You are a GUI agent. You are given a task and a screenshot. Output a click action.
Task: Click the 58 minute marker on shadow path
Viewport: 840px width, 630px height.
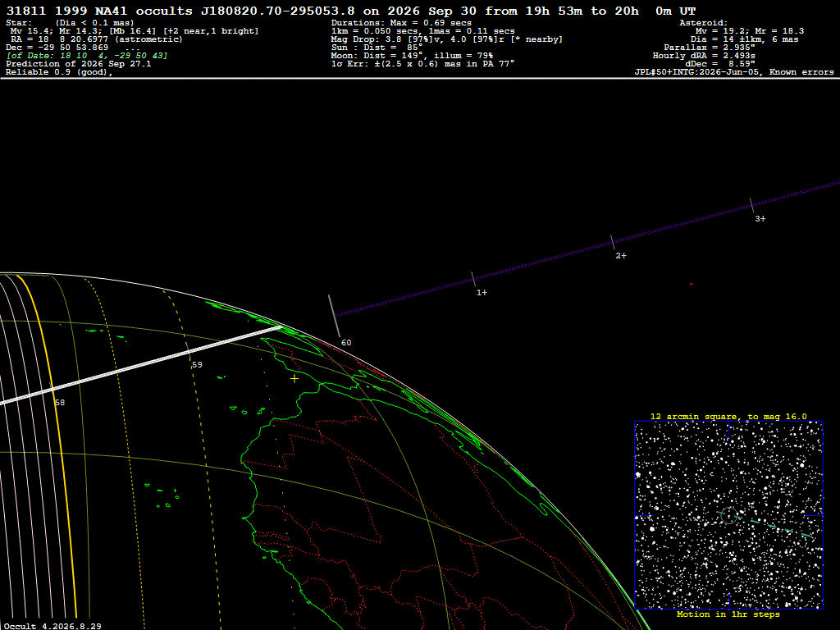pyautogui.click(x=59, y=402)
